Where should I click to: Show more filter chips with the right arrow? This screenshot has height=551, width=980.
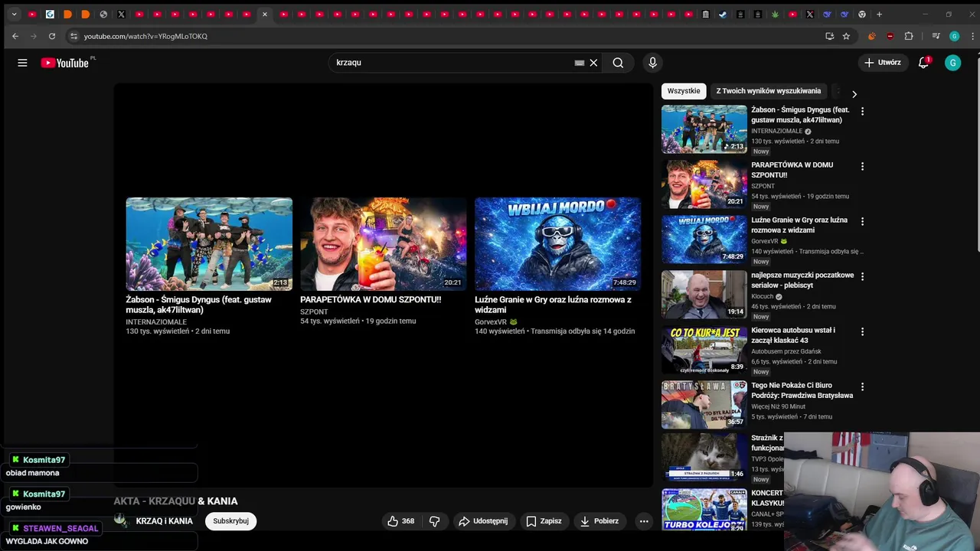coord(854,94)
